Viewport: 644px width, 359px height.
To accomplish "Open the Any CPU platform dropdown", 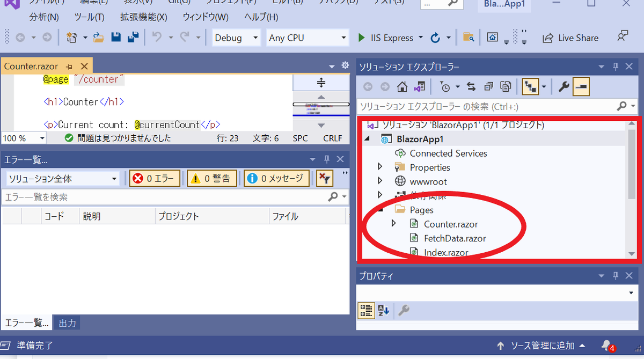I will point(308,38).
